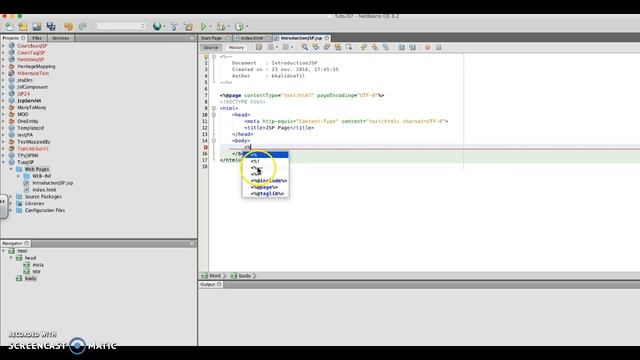Expand the WEB-INF folder

click(18, 176)
